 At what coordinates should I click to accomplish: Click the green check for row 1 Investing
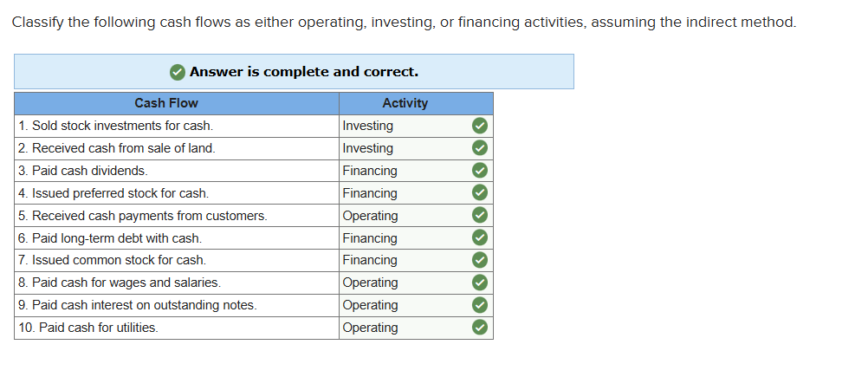[480, 127]
